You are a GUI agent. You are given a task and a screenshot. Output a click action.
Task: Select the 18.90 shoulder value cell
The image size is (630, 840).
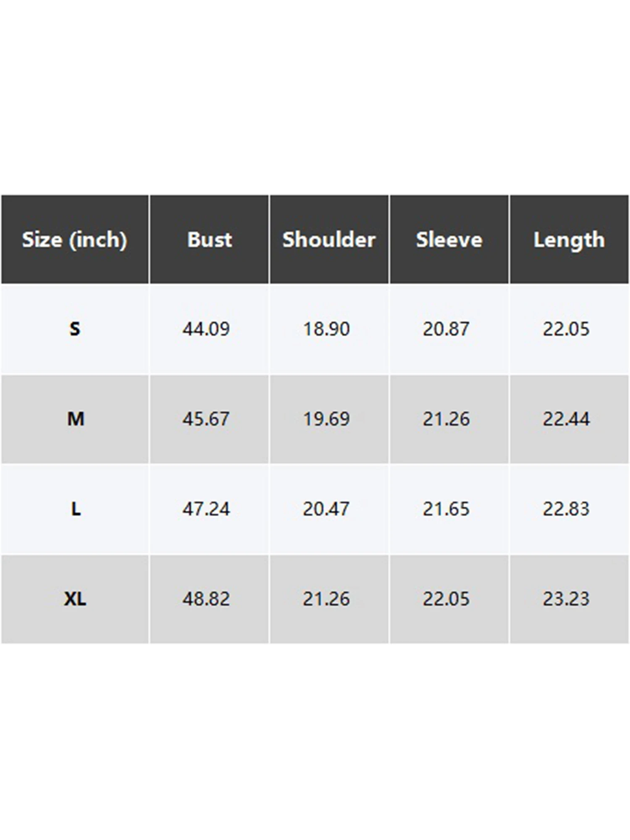click(x=326, y=329)
